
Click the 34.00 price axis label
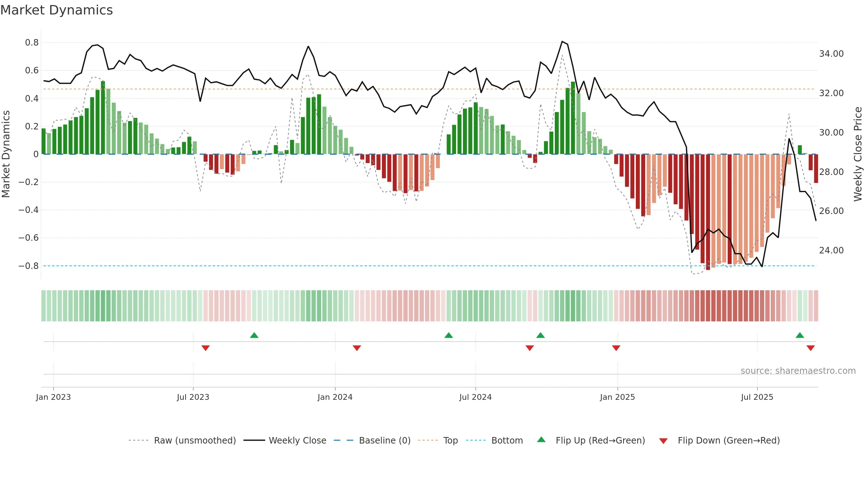click(x=831, y=54)
